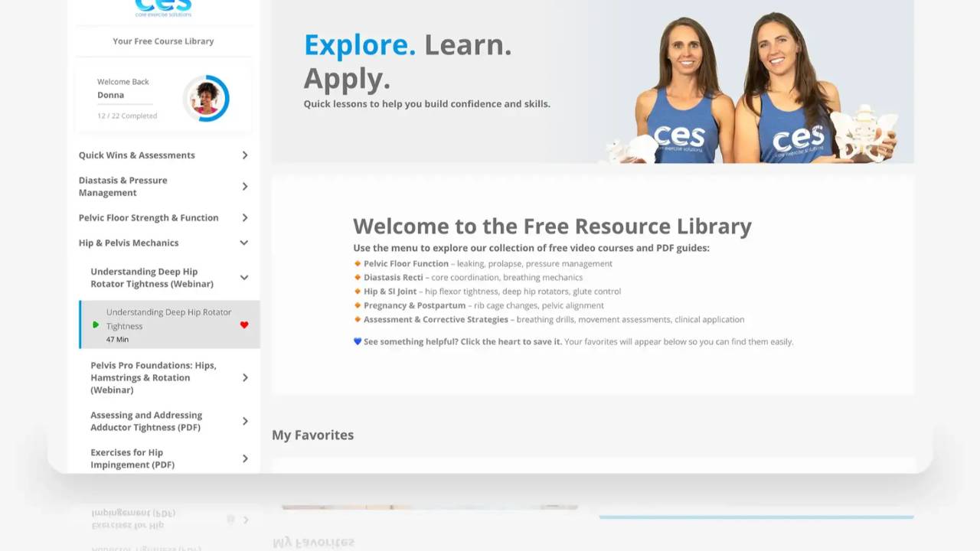Viewport: 980px width, 551px height.
Task: Open the 47 Min Deep Hip Rotator lesson
Action: pos(169,325)
